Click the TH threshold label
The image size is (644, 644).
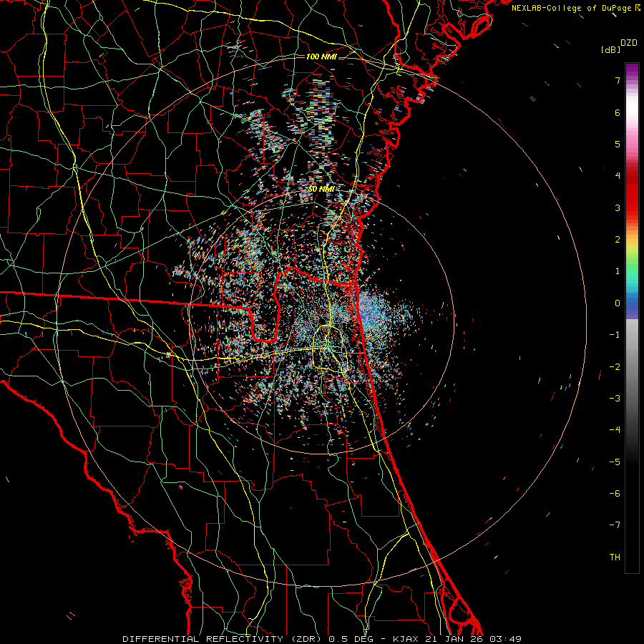click(x=615, y=557)
